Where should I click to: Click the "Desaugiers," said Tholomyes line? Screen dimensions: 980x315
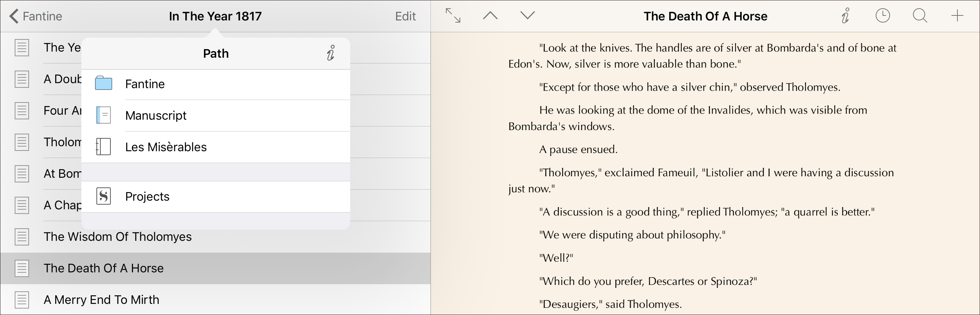pyautogui.click(x=610, y=304)
